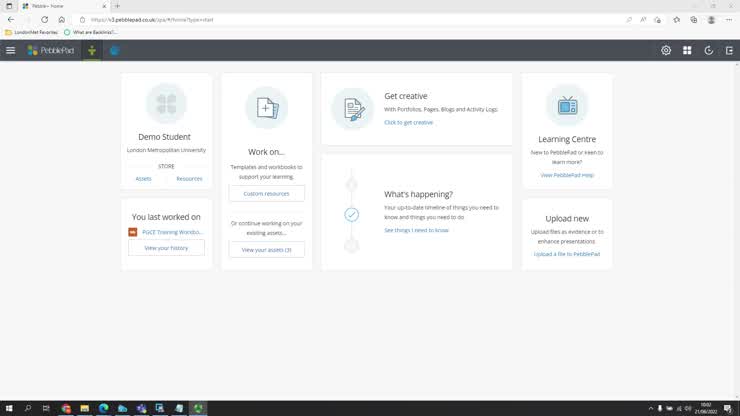
Task: Click the Learning Centre heading
Action: pyautogui.click(x=567, y=139)
